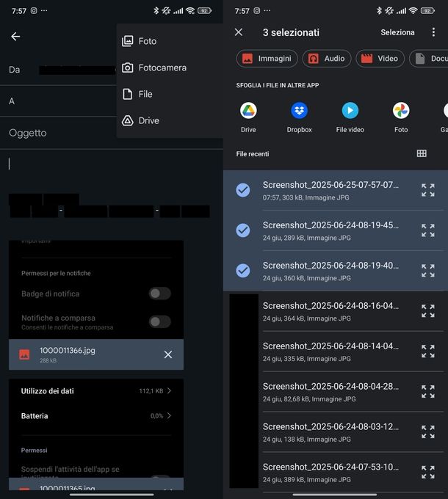Select File in the attachment menu
This screenshot has width=448, height=499.
(145, 94)
